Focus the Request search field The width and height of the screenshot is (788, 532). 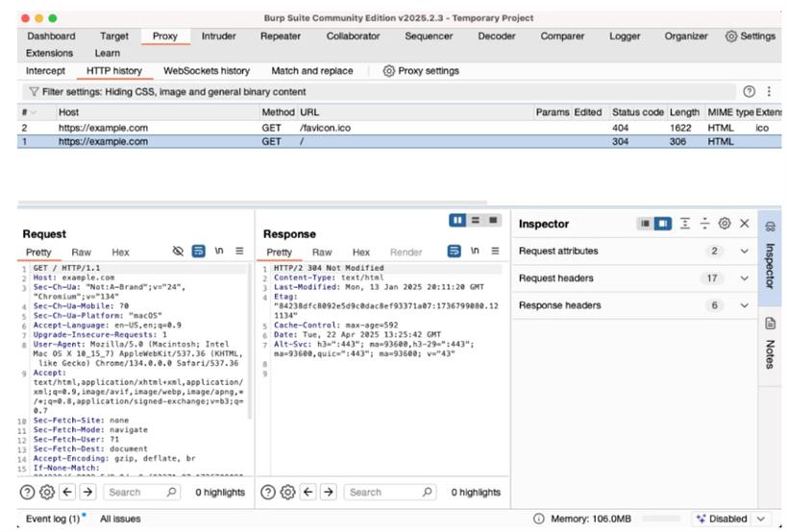coord(141,492)
